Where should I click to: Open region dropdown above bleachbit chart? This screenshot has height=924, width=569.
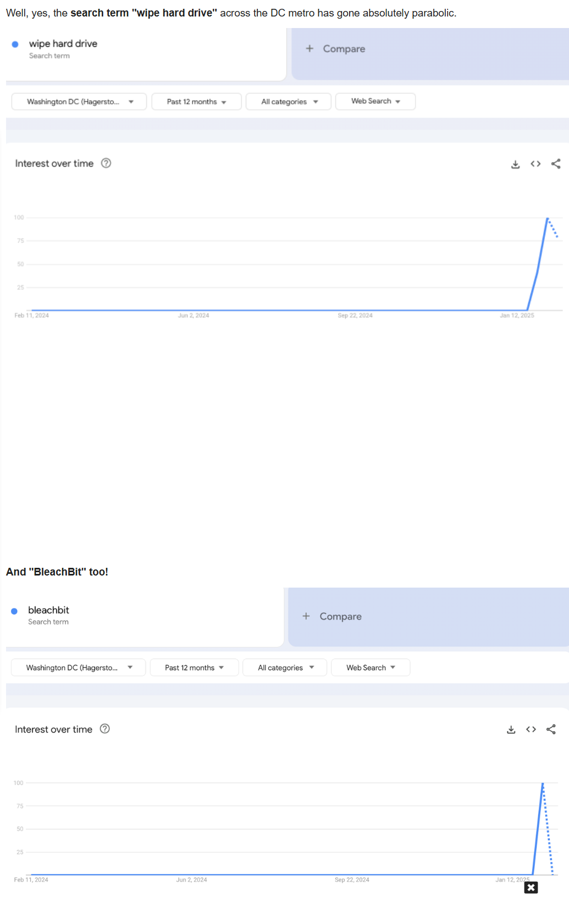(x=78, y=667)
